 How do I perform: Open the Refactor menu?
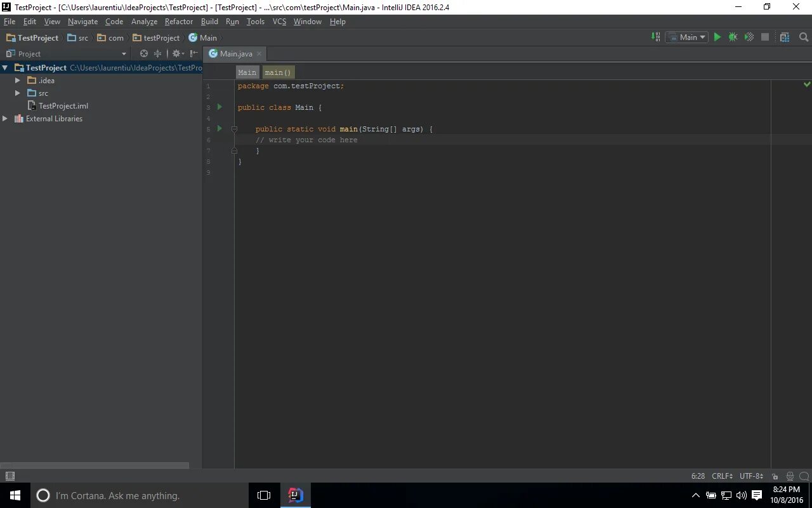tap(178, 21)
